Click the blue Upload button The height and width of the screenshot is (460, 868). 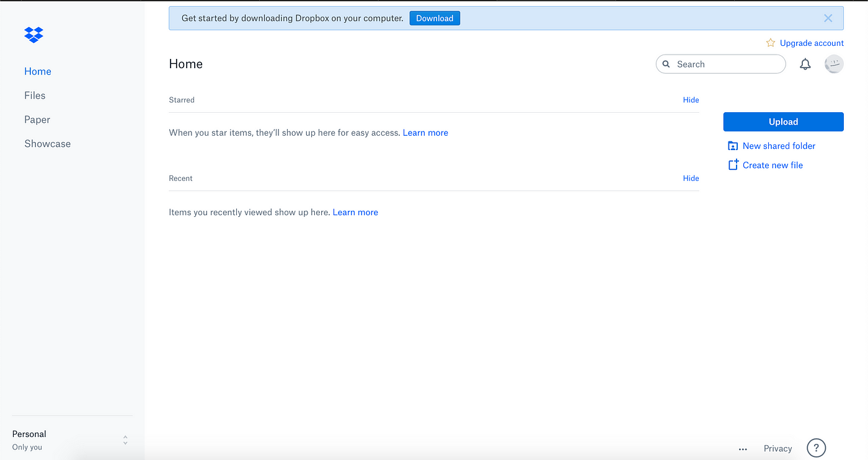pos(783,122)
